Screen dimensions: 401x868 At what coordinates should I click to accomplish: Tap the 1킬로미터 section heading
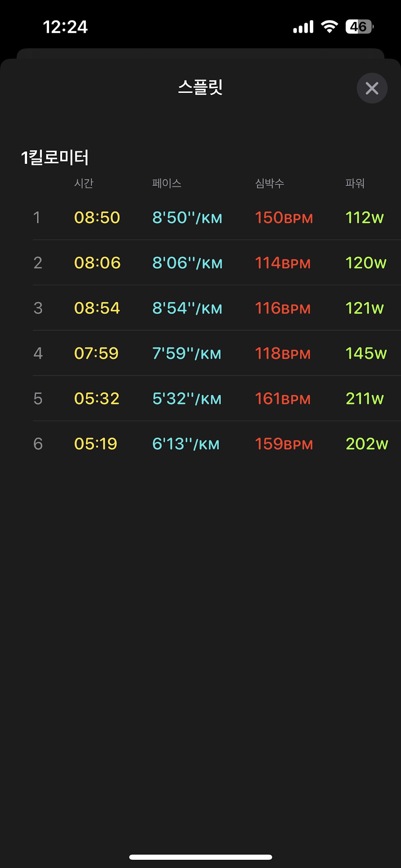coord(55,157)
